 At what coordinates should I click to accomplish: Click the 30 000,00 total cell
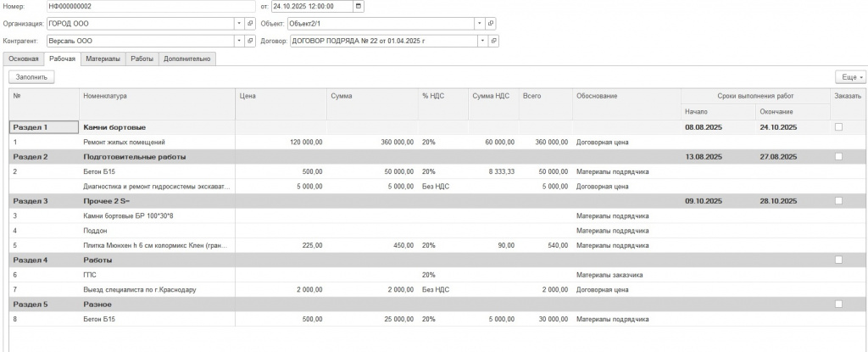(545, 319)
